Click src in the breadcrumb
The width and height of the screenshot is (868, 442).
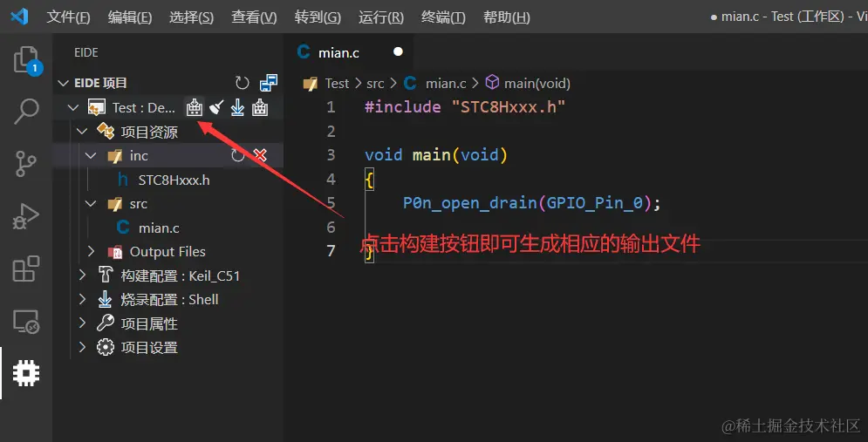[x=375, y=84]
